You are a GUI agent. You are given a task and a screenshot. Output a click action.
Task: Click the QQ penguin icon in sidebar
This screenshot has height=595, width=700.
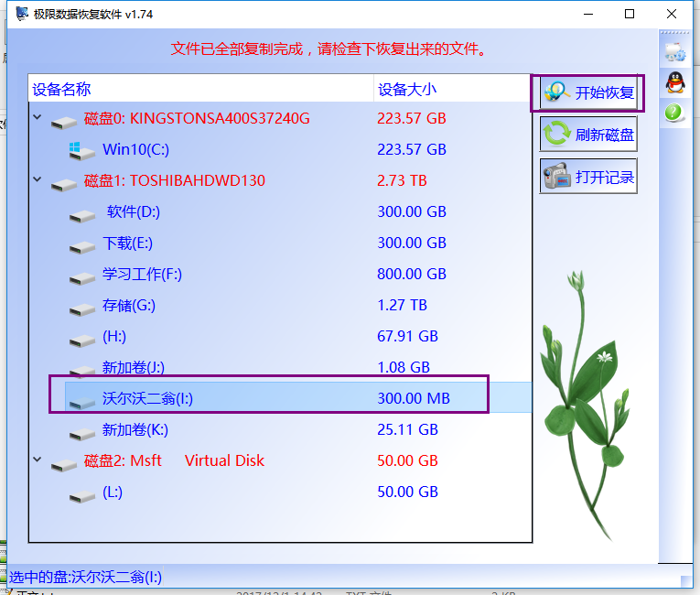coord(675,82)
